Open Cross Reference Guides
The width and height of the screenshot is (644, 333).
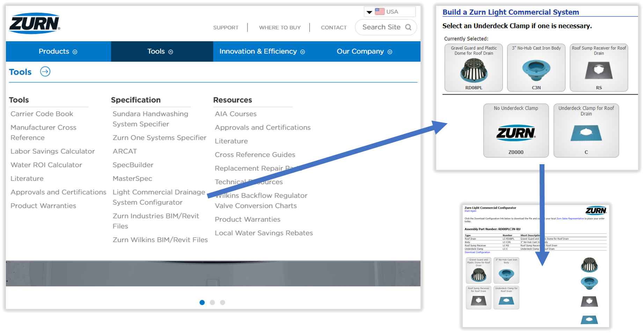click(x=255, y=155)
